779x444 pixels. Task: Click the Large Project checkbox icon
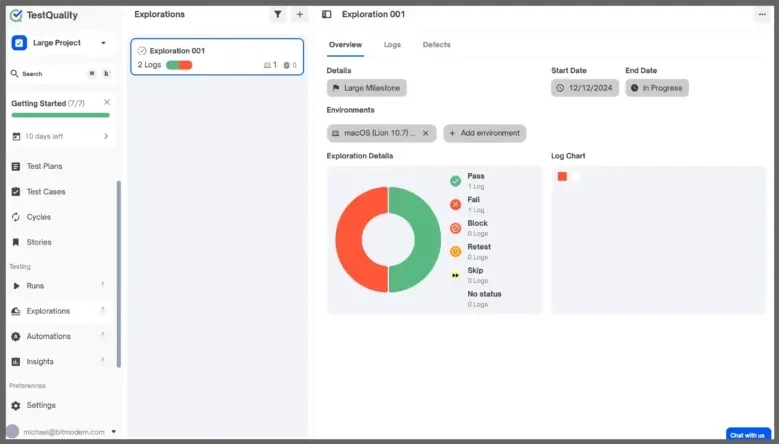[x=19, y=43]
